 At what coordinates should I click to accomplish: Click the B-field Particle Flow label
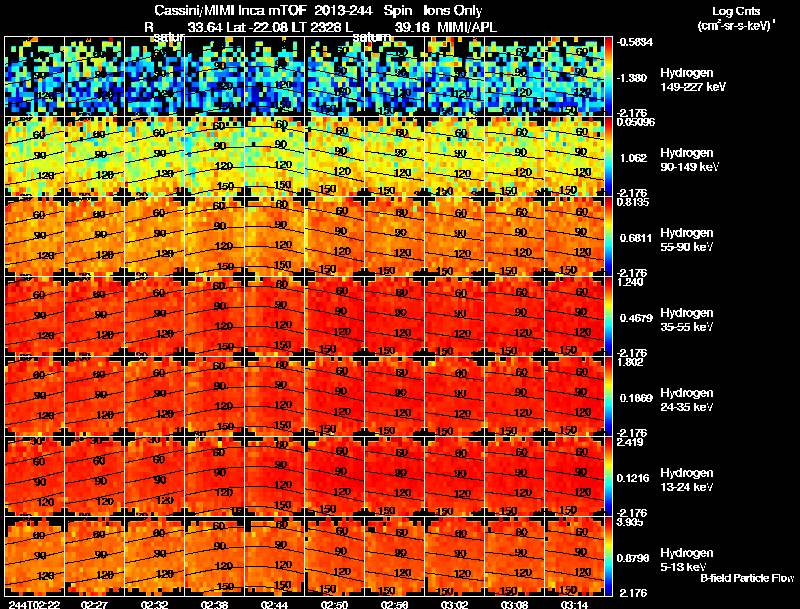point(747,578)
